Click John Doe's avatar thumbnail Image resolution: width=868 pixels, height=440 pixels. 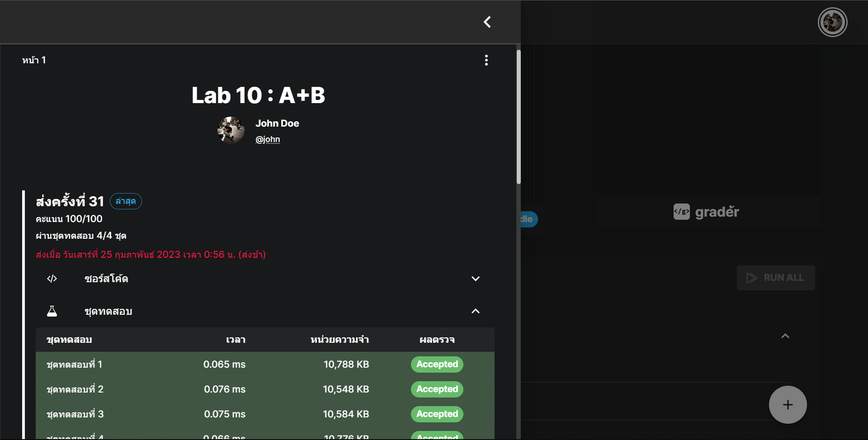pyautogui.click(x=231, y=130)
